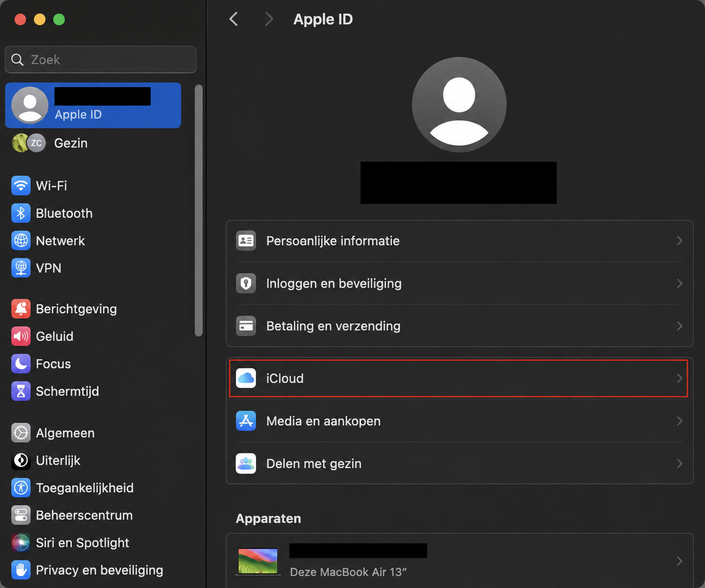This screenshot has width=705, height=588.
Task: Click Deze MacBook Air 13″ text
Action: pos(348,572)
